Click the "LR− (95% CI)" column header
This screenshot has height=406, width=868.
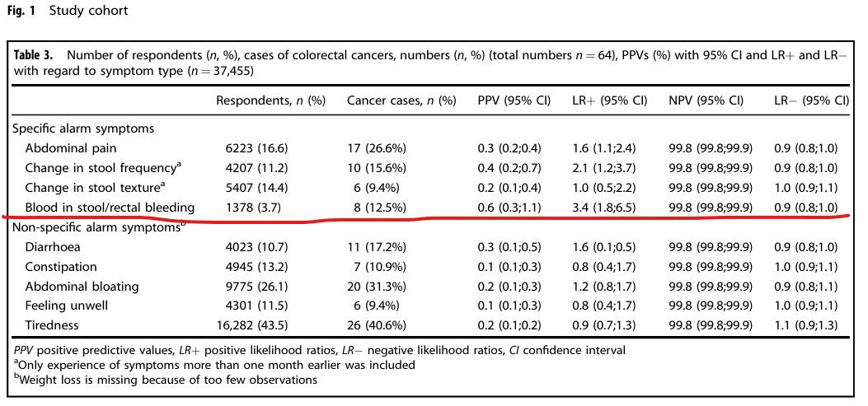tap(811, 100)
